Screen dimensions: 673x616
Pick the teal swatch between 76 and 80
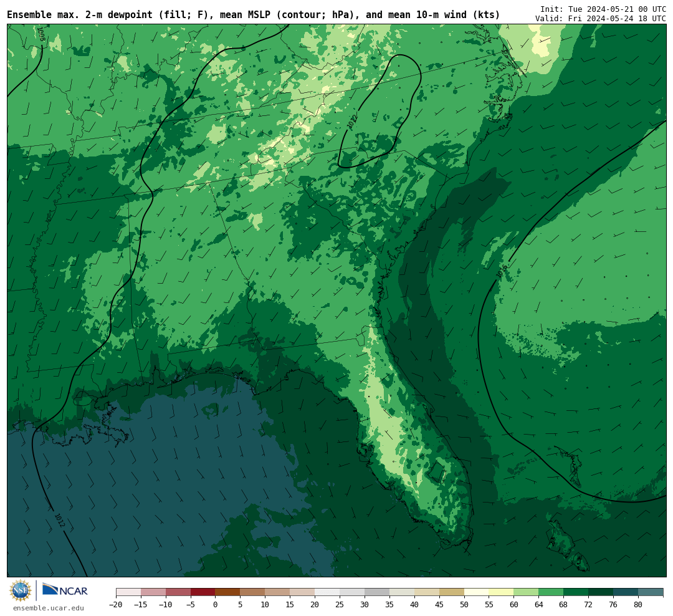(626, 592)
